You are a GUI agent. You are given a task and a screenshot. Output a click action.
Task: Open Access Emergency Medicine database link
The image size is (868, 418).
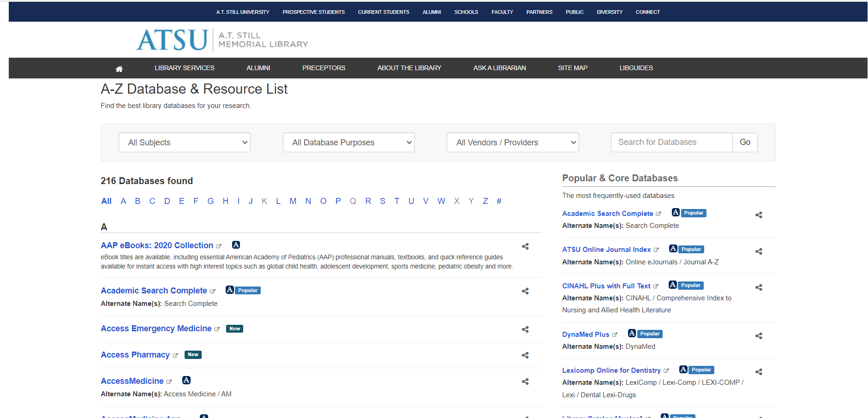[x=156, y=328]
